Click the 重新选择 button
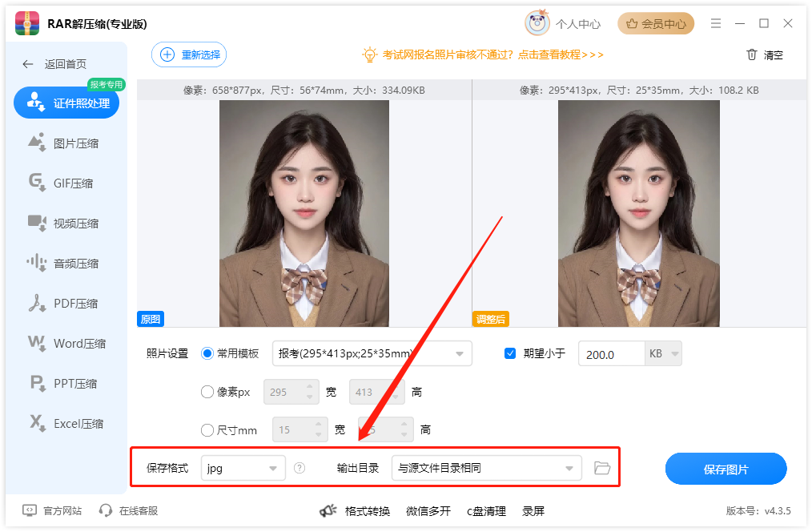This screenshot has height=532, width=812. pyautogui.click(x=189, y=54)
